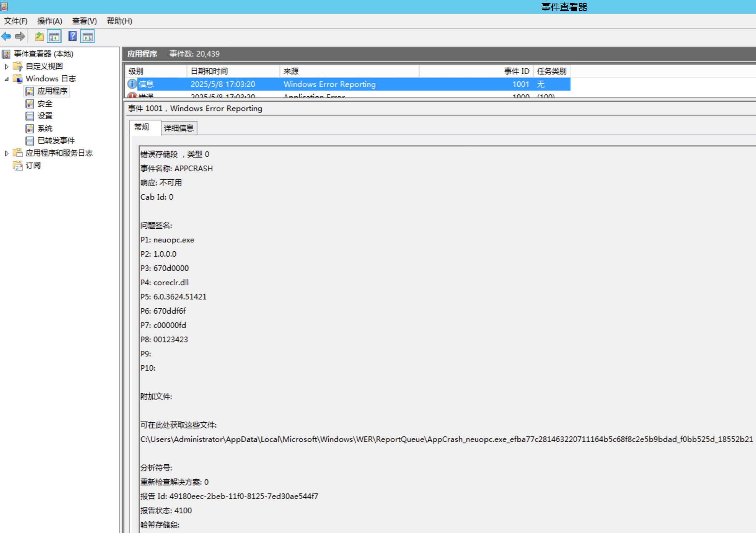Click the line P1: neuopc.exe

click(167, 240)
